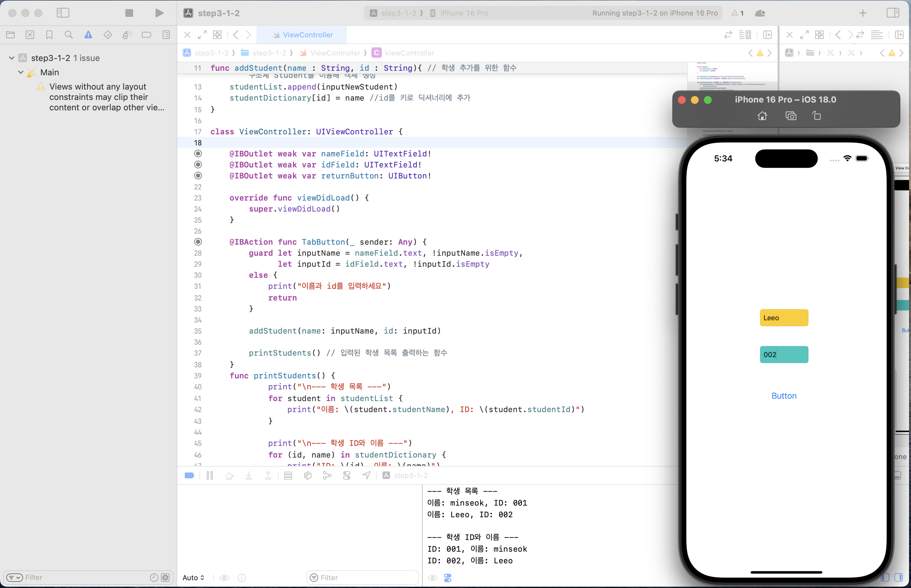Go forward in editor history
This screenshot has height=588, width=911.
[248, 35]
